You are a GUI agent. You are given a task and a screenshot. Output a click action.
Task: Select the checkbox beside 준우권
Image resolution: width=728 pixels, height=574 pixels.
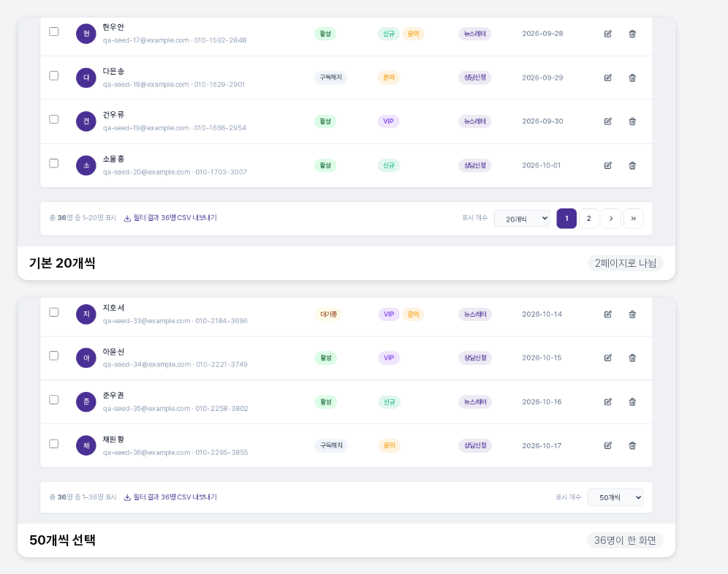tap(54, 400)
